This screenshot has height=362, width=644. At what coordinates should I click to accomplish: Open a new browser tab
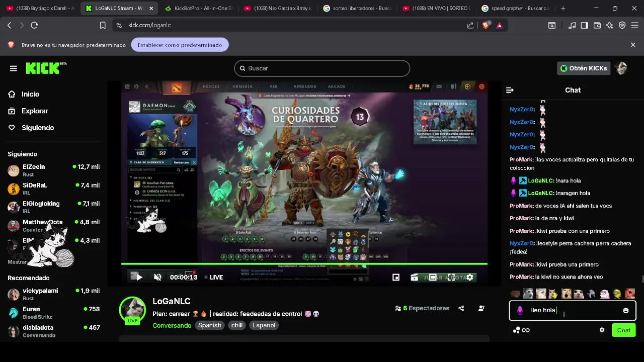563,9
